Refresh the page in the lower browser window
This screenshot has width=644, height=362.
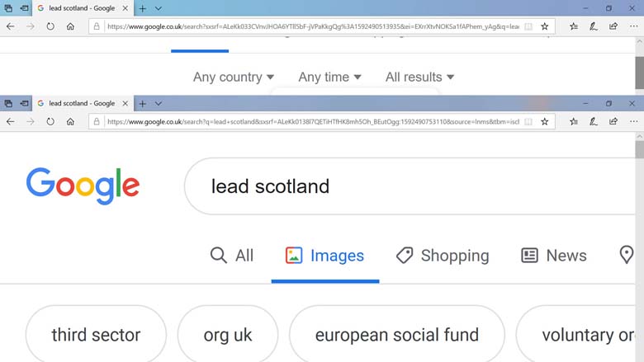click(x=50, y=121)
